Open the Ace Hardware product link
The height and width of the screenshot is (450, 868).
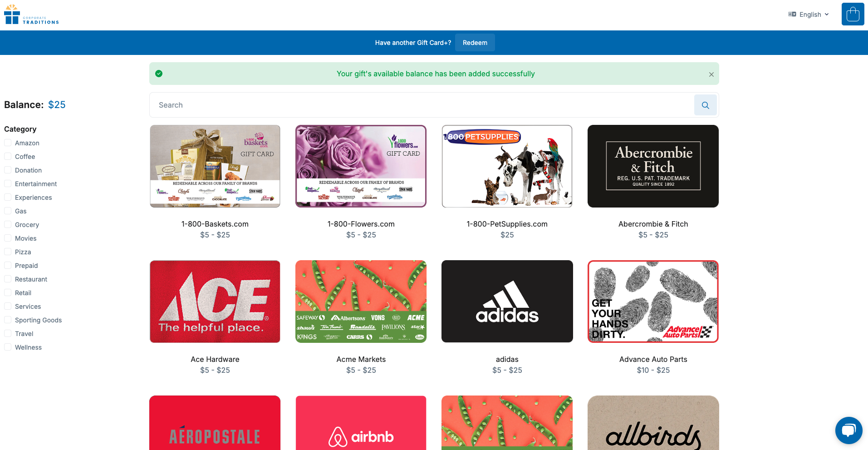click(215, 359)
